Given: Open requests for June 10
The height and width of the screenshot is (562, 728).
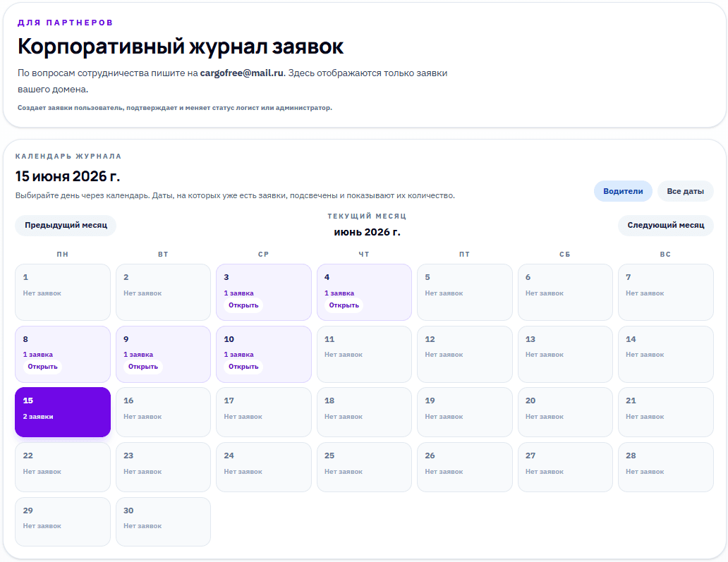Looking at the screenshot, I should (243, 367).
